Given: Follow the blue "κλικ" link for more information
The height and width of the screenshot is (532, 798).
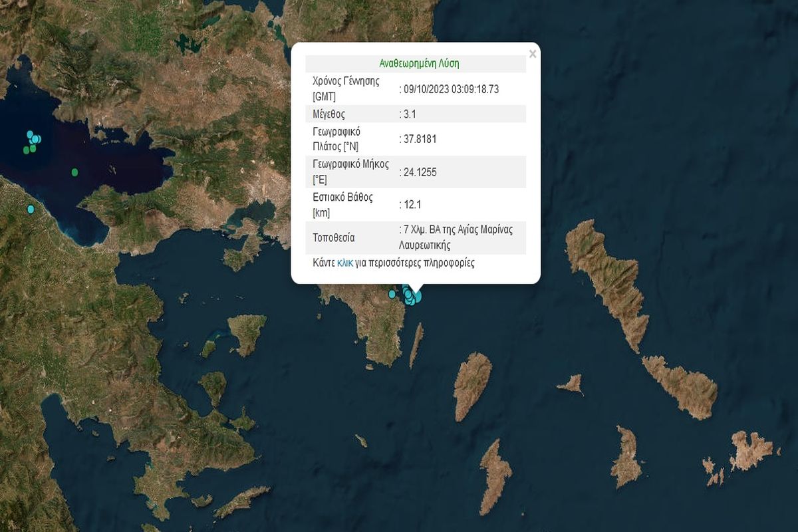Looking at the screenshot, I should pos(344,263).
